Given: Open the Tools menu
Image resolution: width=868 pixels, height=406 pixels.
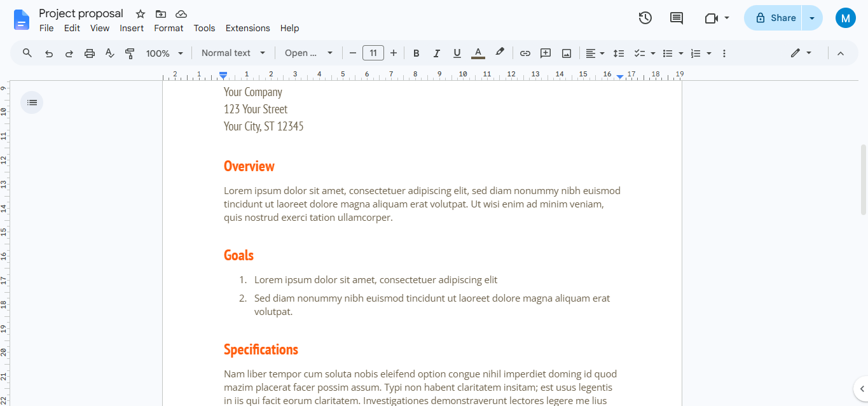Looking at the screenshot, I should tap(205, 29).
